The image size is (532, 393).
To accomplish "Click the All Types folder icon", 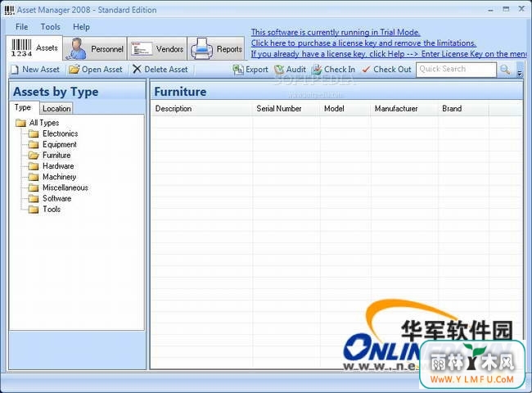I will pyautogui.click(x=21, y=123).
